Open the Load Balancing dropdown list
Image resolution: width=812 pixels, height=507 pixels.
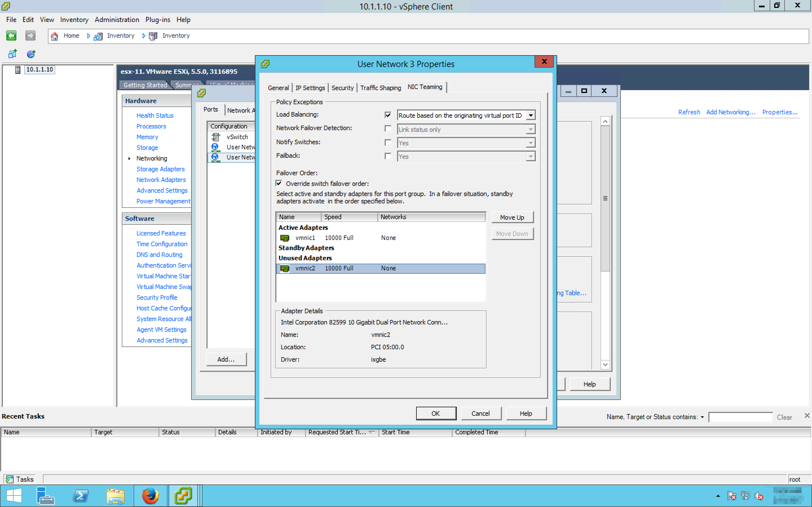pyautogui.click(x=531, y=115)
